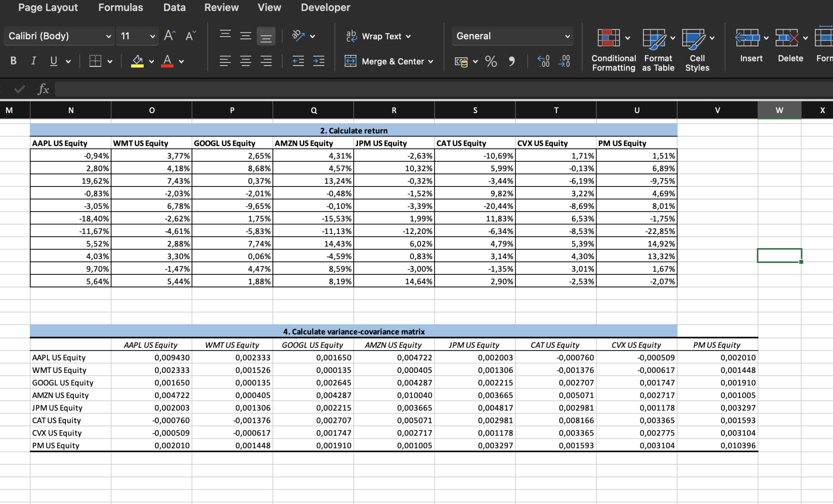Apply the red Font Color

pyautogui.click(x=167, y=61)
